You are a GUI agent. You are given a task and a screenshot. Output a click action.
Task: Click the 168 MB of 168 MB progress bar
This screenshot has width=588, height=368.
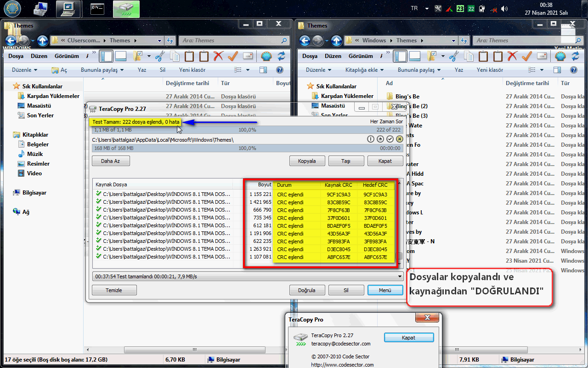click(248, 149)
